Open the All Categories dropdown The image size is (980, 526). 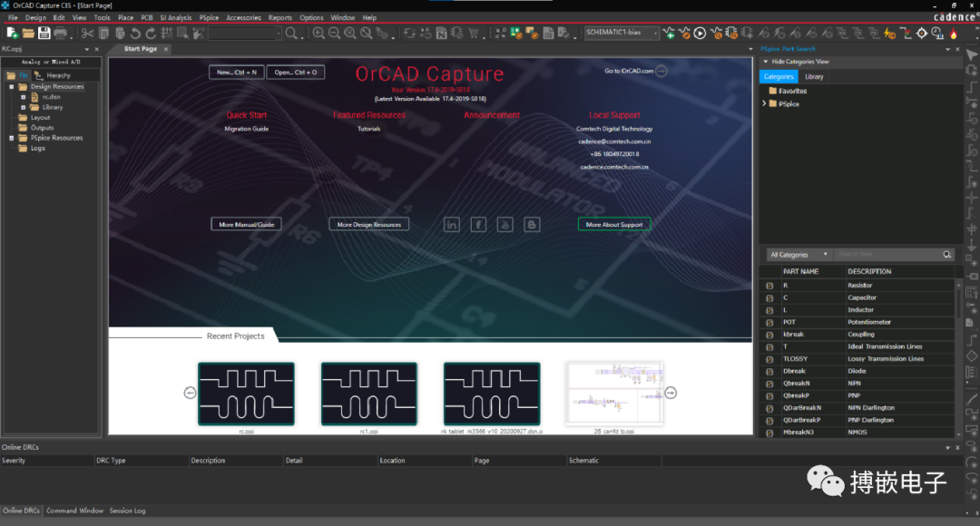[x=799, y=254]
